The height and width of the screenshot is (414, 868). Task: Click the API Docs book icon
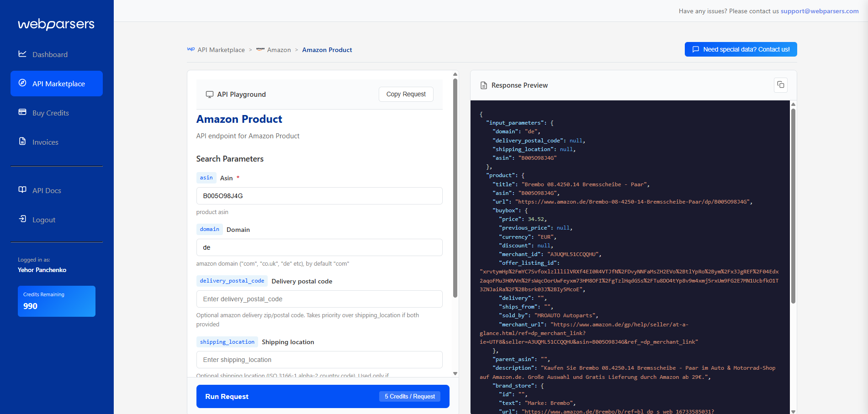(x=22, y=190)
